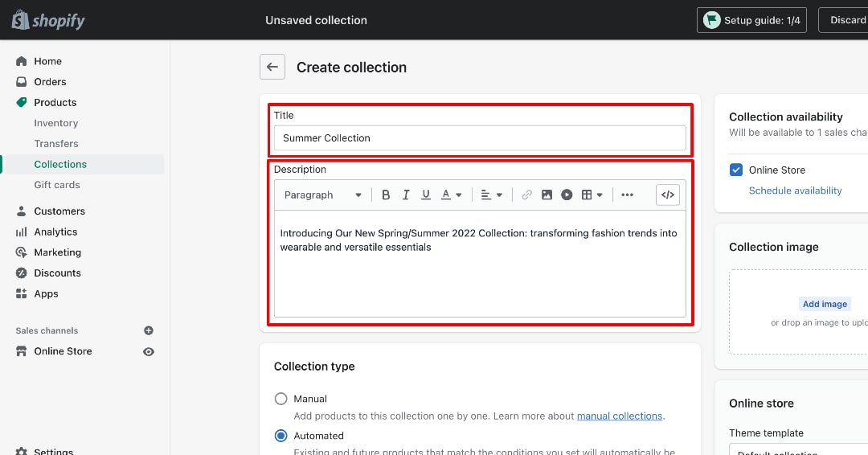868x455 pixels.
Task: Click the Analytics bar chart icon
Action: 21,232
